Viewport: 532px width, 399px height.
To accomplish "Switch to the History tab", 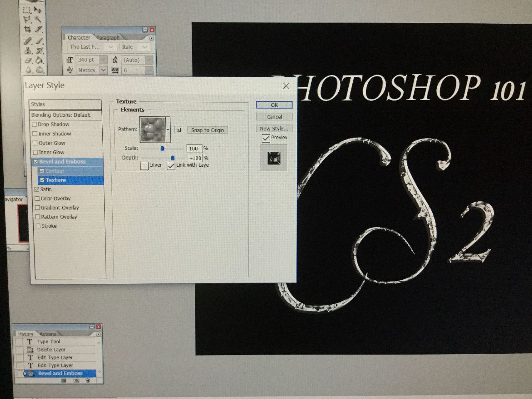I will click(x=26, y=334).
